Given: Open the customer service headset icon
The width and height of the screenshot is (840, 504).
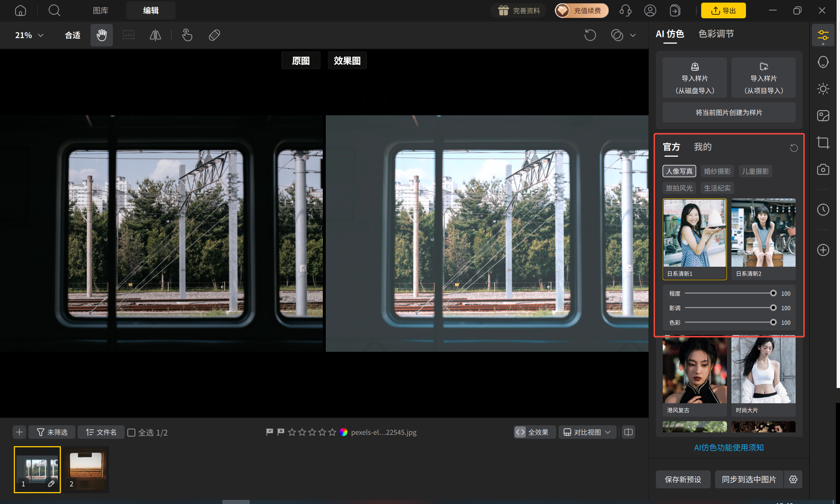Looking at the screenshot, I should [625, 10].
